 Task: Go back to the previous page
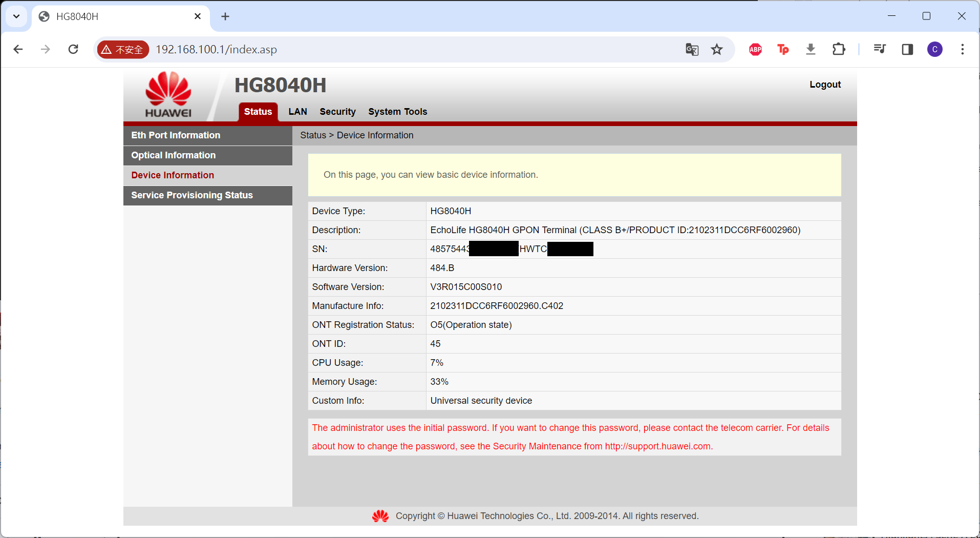point(18,49)
